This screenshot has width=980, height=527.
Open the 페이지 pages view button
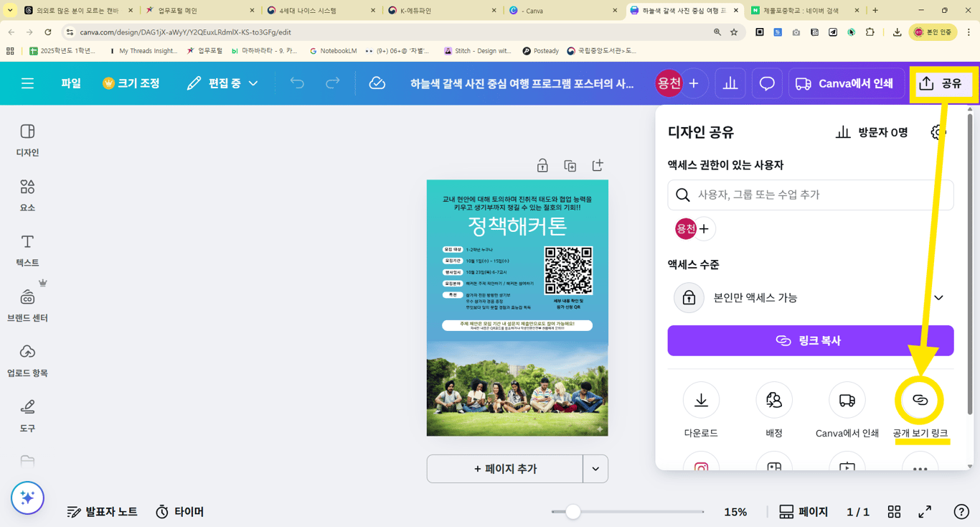pyautogui.click(x=804, y=512)
